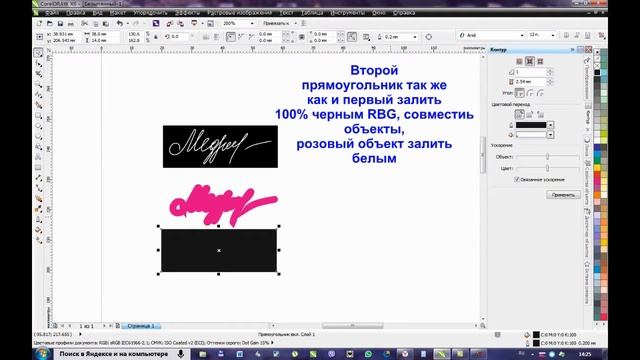Select the Fill tool in toolbox
Viewport: 640px width, 360px height.
(38, 230)
